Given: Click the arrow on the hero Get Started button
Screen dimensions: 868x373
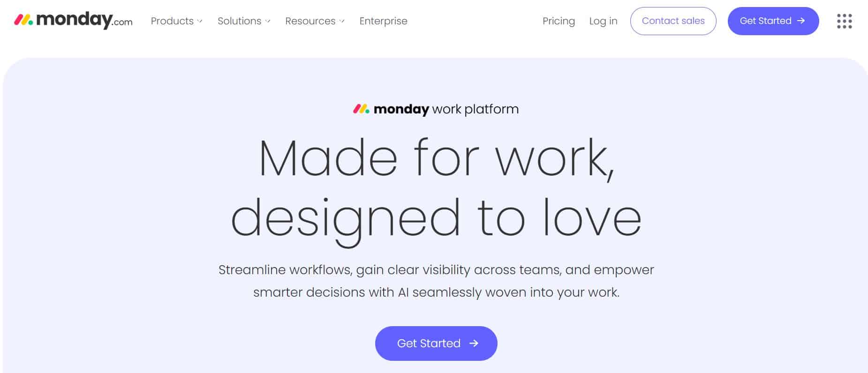Looking at the screenshot, I should (x=473, y=343).
